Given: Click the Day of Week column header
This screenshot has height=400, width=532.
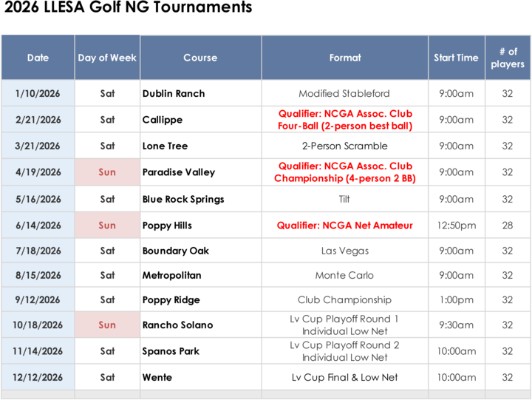Looking at the screenshot, I should click(107, 58).
